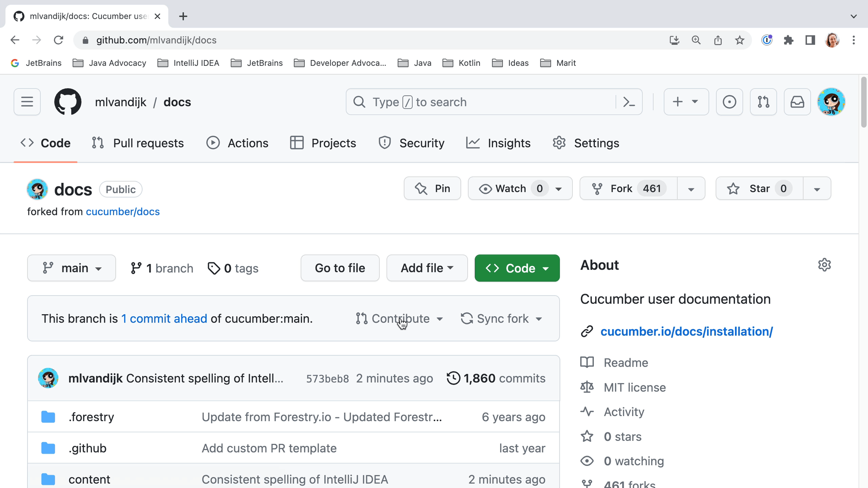Screen dimensions: 868x488
Task: Expand the Star dropdown arrow
Action: (x=817, y=189)
